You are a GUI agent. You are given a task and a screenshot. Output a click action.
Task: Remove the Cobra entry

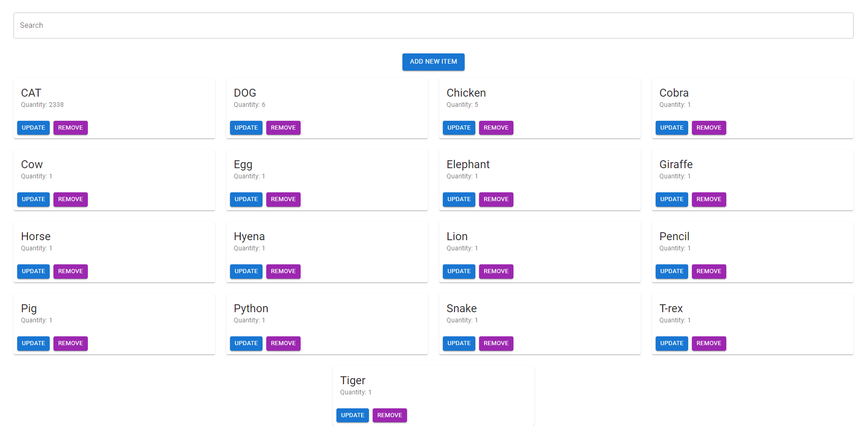pos(709,128)
